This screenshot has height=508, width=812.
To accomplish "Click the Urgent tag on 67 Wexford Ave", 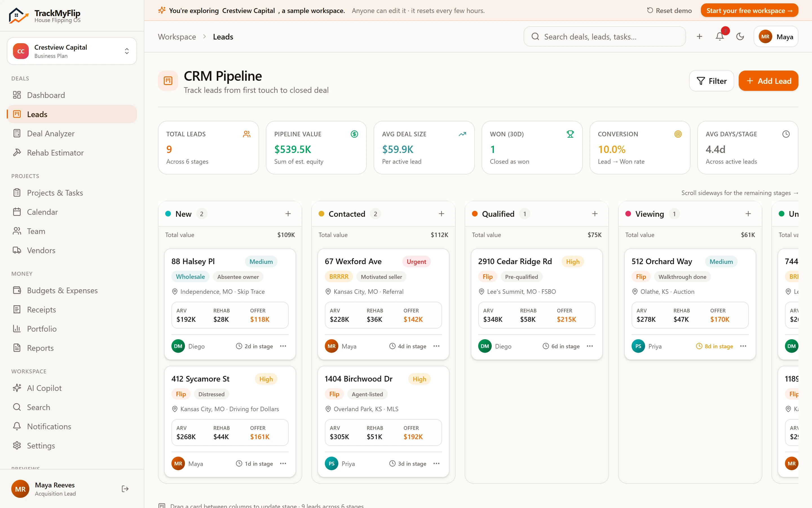I will coord(416,261).
